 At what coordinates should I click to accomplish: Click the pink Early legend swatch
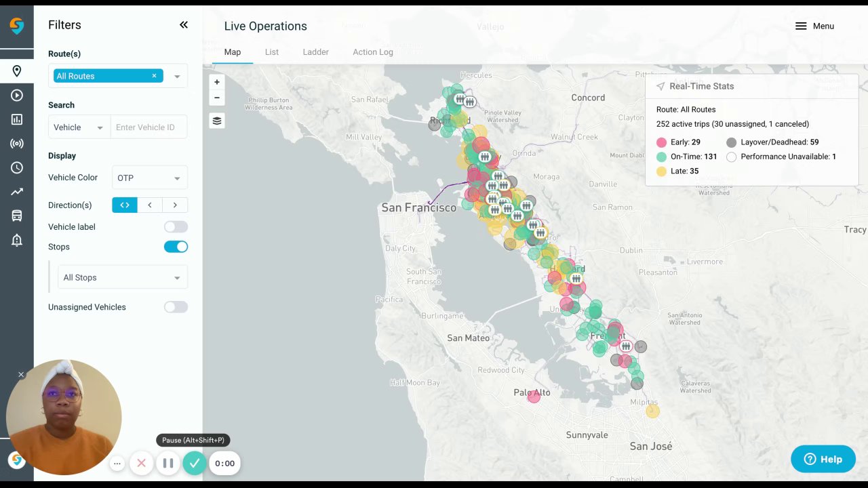[x=662, y=142]
